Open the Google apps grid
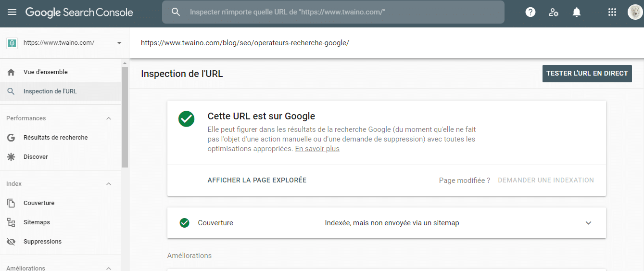 (612, 12)
